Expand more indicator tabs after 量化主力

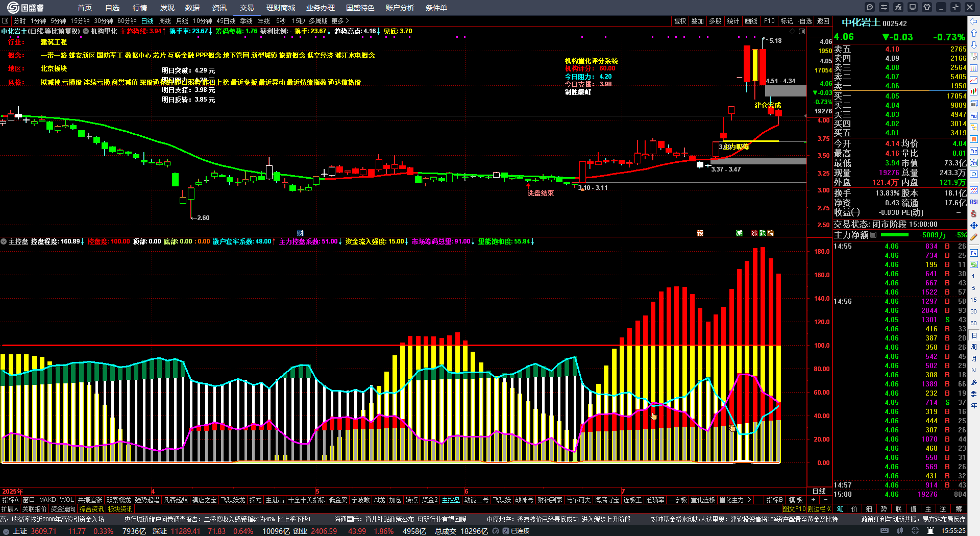tap(749, 500)
